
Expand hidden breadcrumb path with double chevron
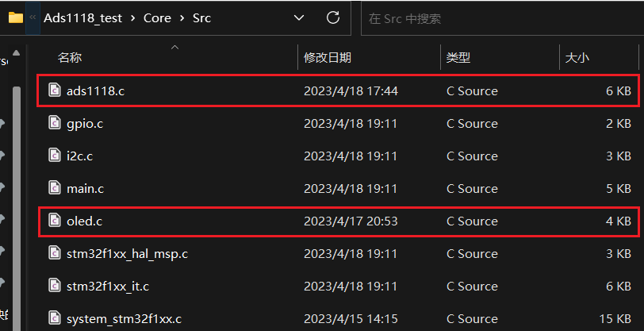(x=33, y=17)
